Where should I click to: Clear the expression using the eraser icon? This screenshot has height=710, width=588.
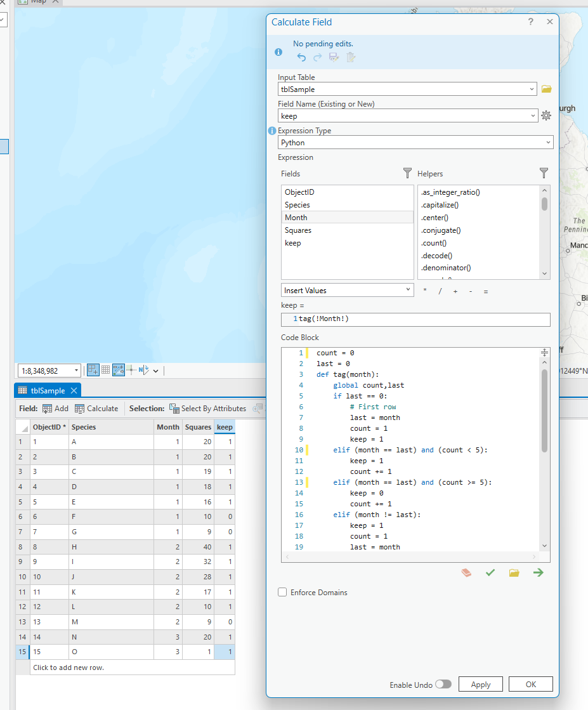466,572
